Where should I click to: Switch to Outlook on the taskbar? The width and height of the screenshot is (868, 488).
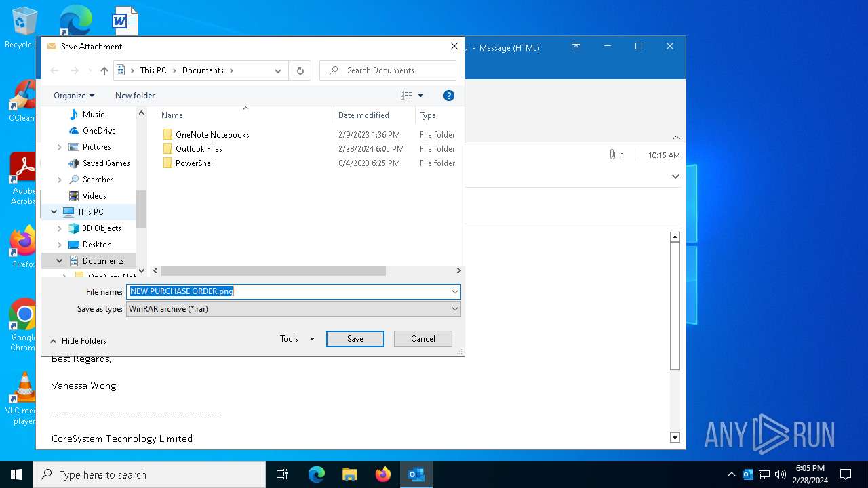[x=416, y=474]
